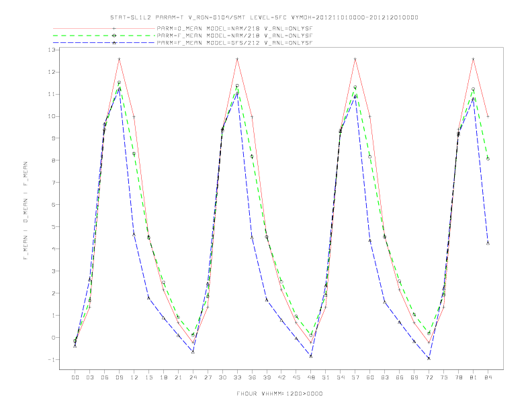Click the vertical axis label F_MEAN | O_MEAN | F_MEAN
Image resolution: width=532 pixels, height=411 pixels.
coord(25,211)
